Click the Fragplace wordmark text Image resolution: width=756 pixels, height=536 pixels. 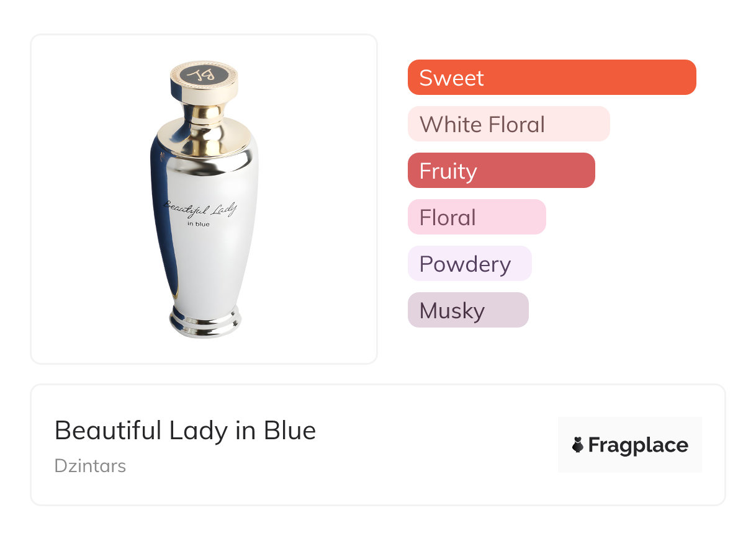[638, 445]
